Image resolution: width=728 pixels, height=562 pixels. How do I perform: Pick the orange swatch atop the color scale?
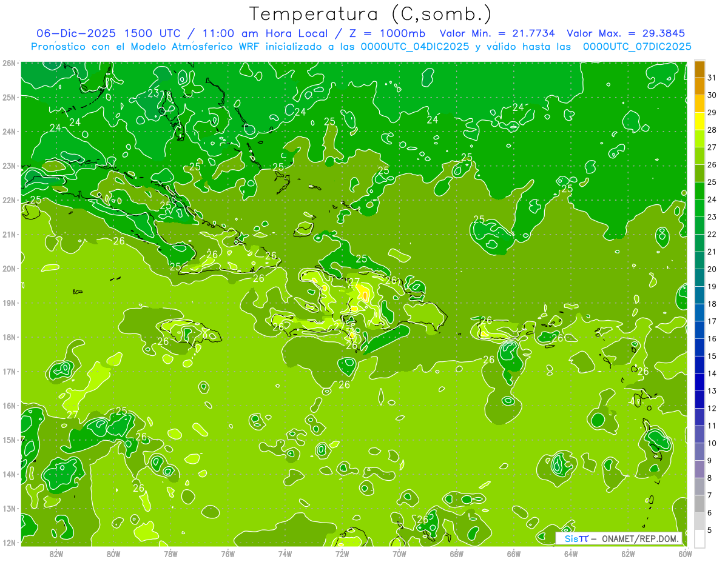[x=699, y=69]
